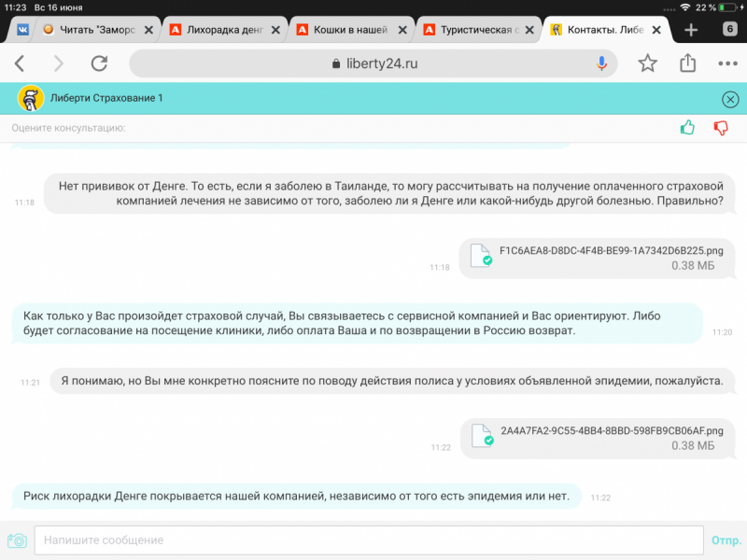
Task: Close the Либерти Страхование chat widget
Action: [x=730, y=99]
